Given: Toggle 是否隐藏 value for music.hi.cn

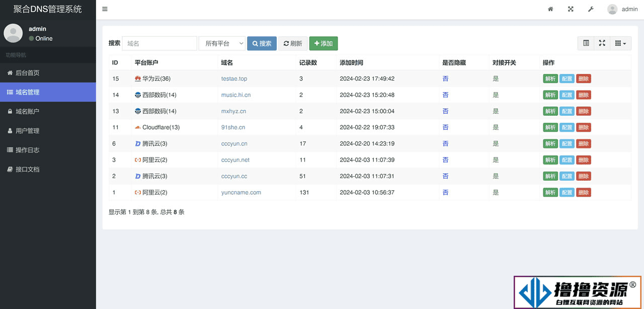Looking at the screenshot, I should 445,95.
